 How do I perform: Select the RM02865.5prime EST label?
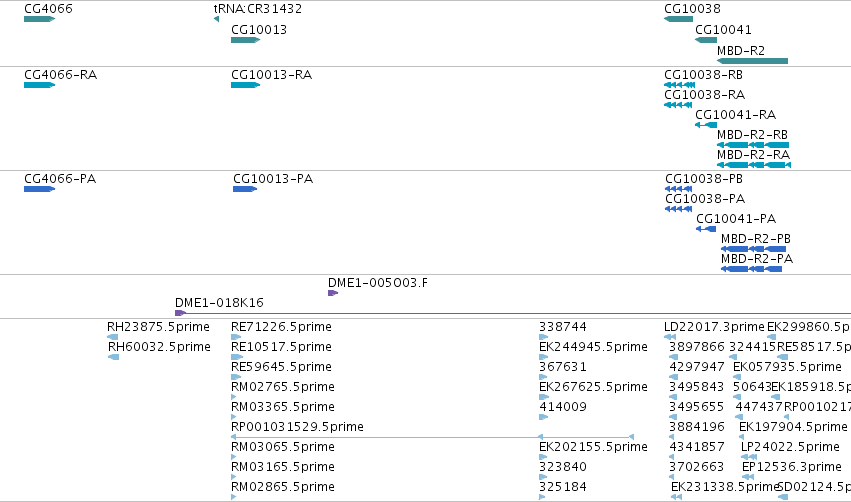pyautogui.click(x=283, y=487)
